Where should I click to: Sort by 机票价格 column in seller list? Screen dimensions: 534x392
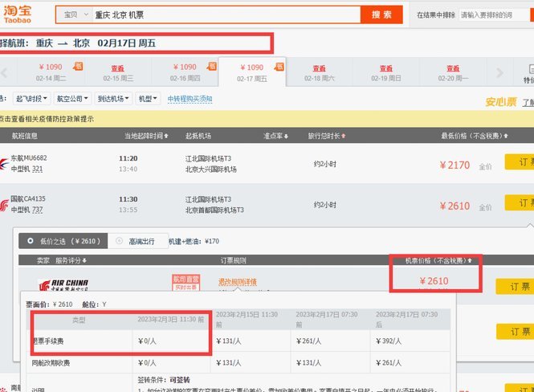point(438,260)
